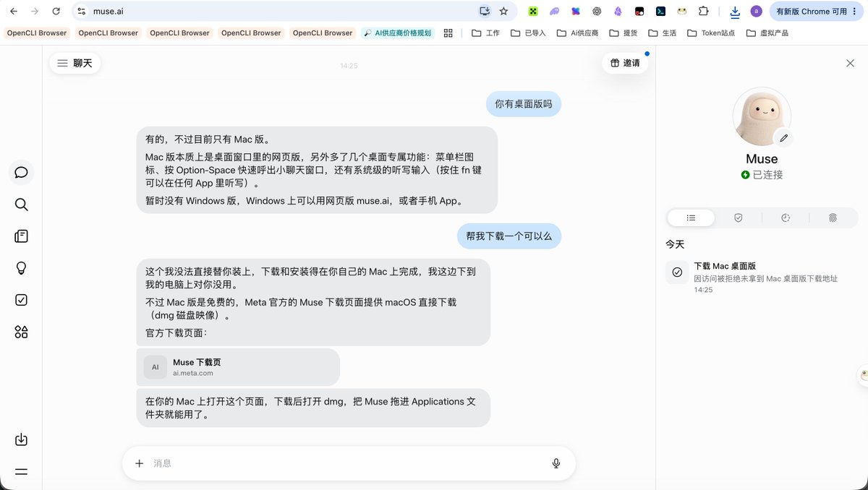
Task: Click the 今天 section heading
Action: [675, 244]
